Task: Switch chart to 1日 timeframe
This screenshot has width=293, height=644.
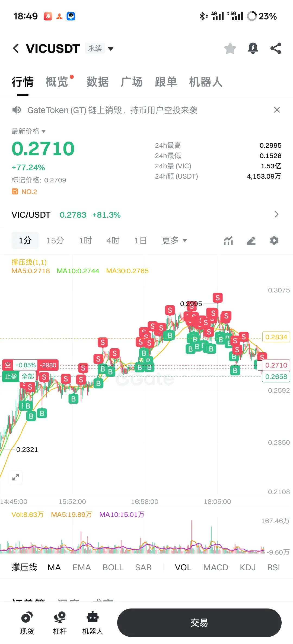Action: [141, 240]
